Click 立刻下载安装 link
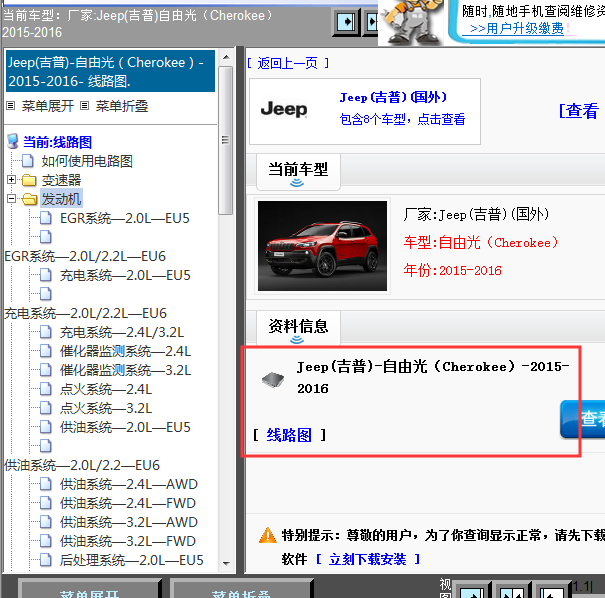 pos(368,559)
